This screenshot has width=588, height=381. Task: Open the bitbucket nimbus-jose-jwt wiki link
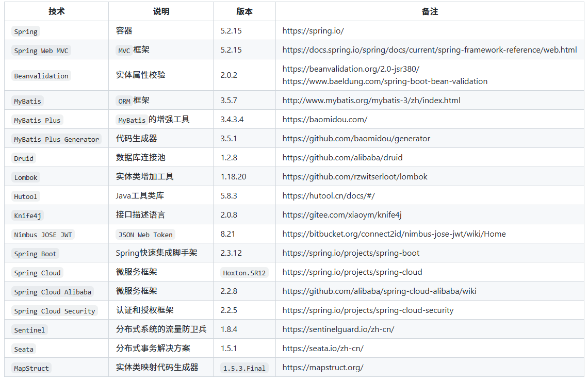pyautogui.click(x=394, y=235)
